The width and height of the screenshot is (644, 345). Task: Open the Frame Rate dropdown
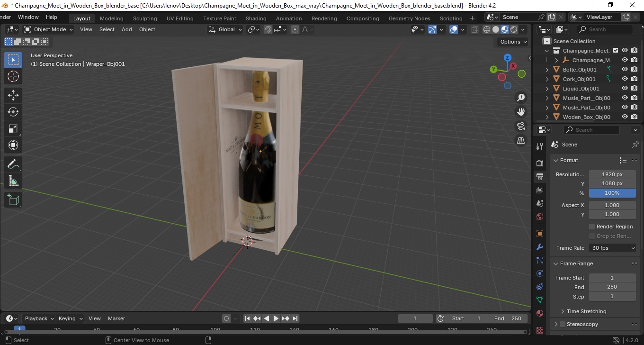coord(613,248)
